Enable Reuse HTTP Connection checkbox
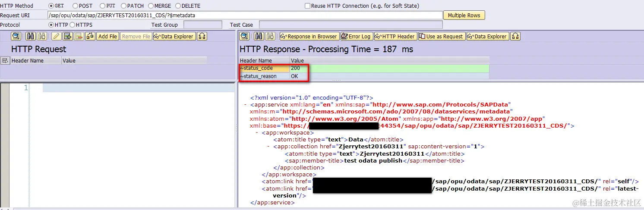Screen dimensions: 644x210 point(307,6)
